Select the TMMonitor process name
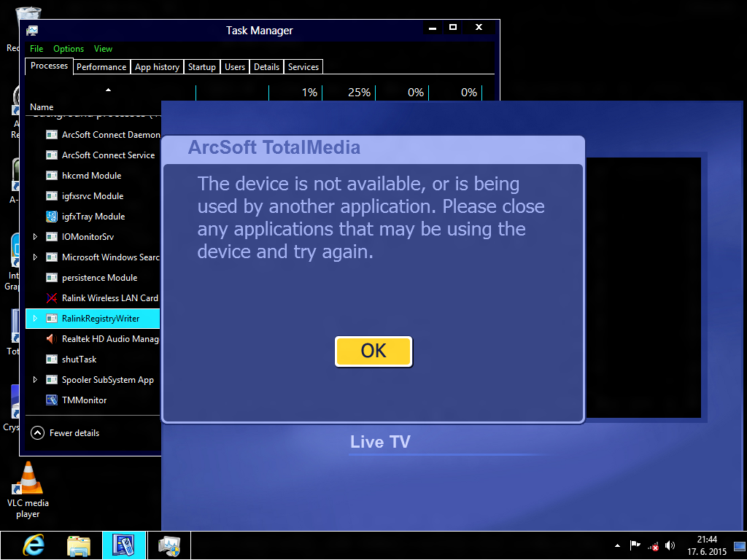 pos(85,400)
